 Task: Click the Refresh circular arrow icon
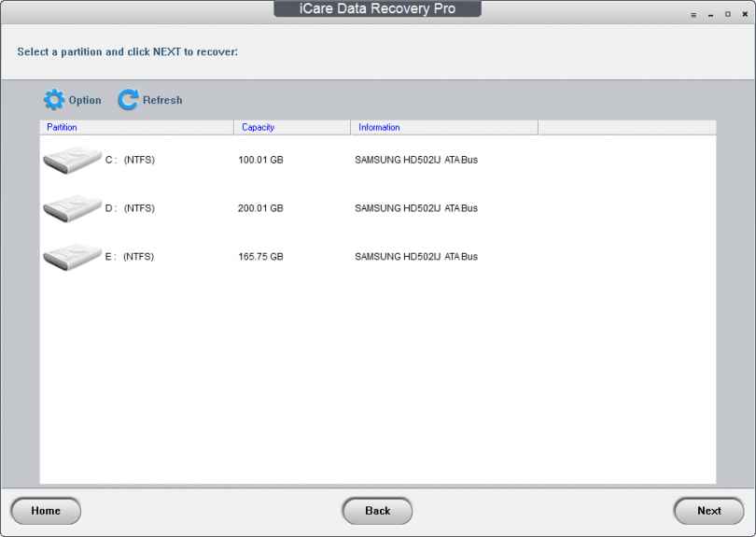coord(128,100)
